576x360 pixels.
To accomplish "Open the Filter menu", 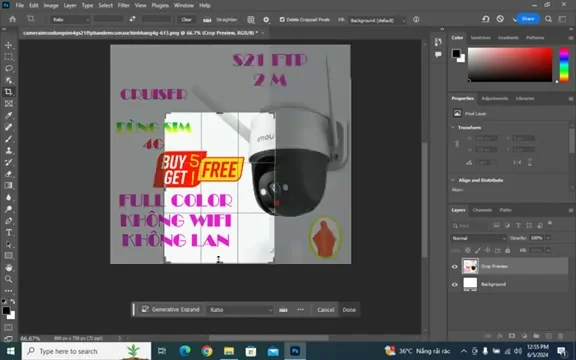I will pyautogui.click(x=123, y=5).
